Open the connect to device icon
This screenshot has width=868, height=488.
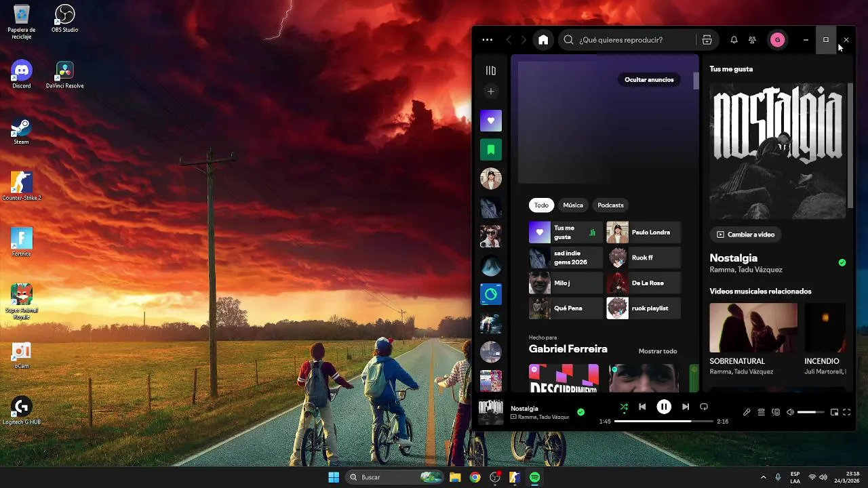tap(776, 412)
